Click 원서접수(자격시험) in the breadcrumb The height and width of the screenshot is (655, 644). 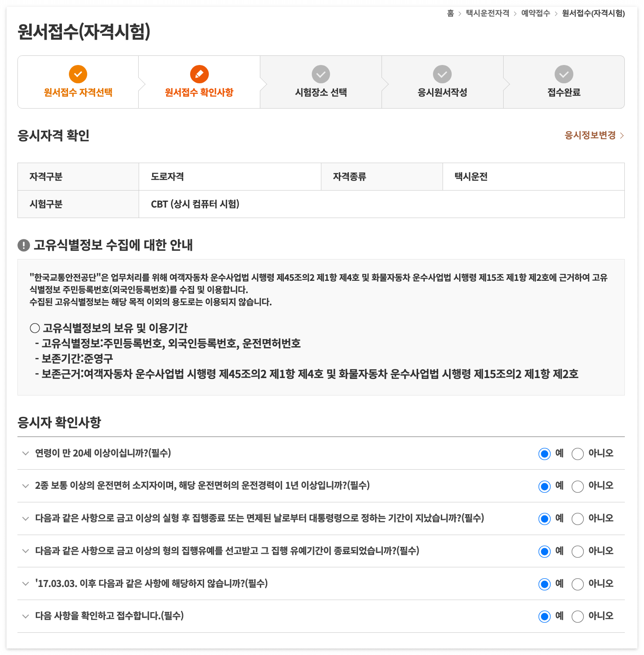593,14
